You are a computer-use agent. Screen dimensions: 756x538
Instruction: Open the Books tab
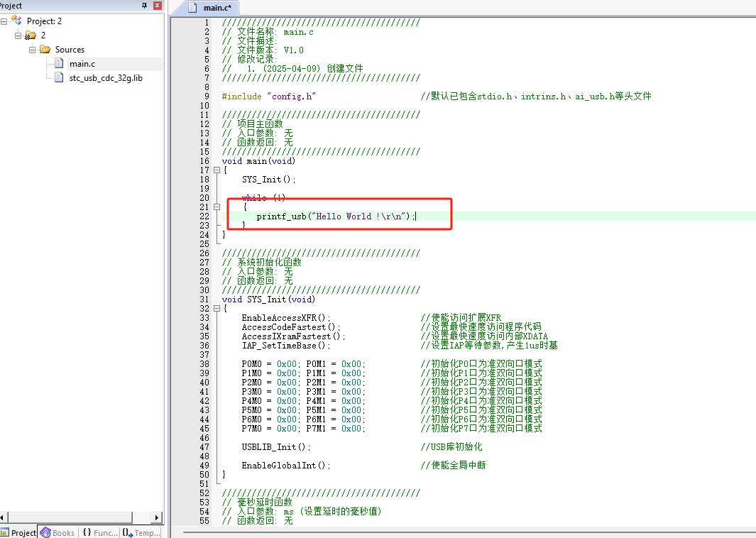(58, 532)
